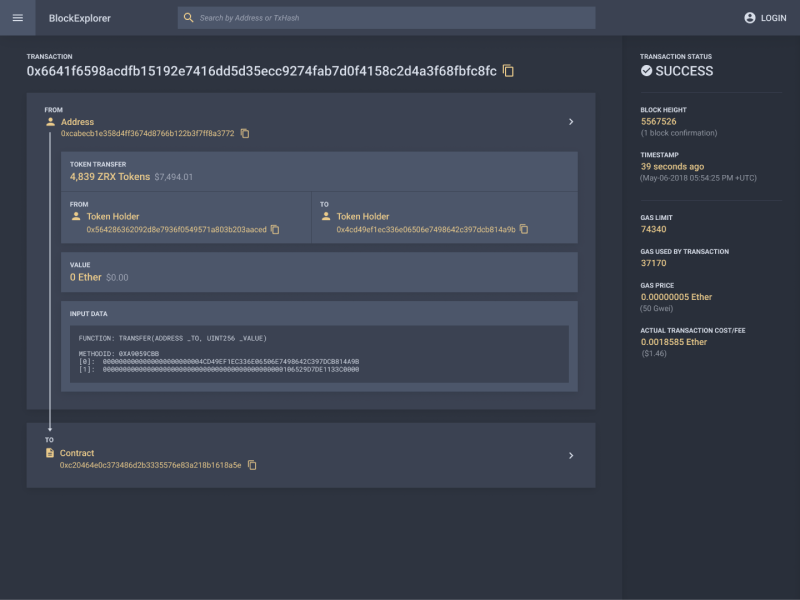The image size is (800, 600).
Task: Click the sender Token Holder person icon
Action: [76, 216]
